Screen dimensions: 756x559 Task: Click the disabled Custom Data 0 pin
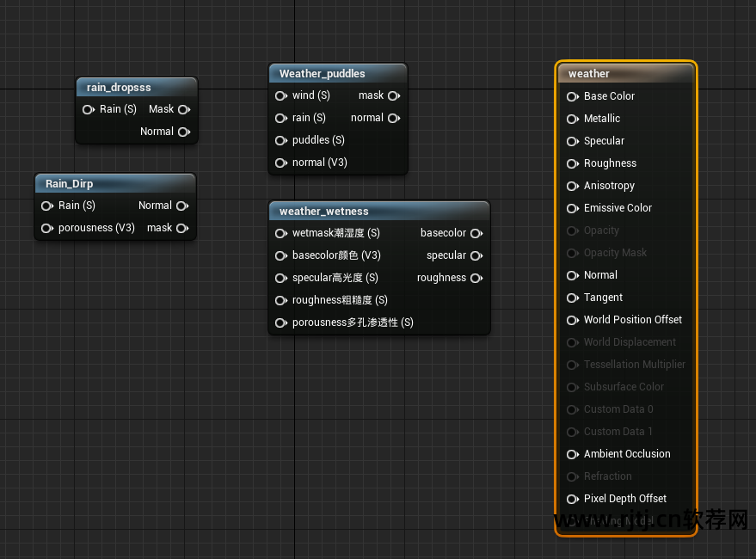click(572, 409)
